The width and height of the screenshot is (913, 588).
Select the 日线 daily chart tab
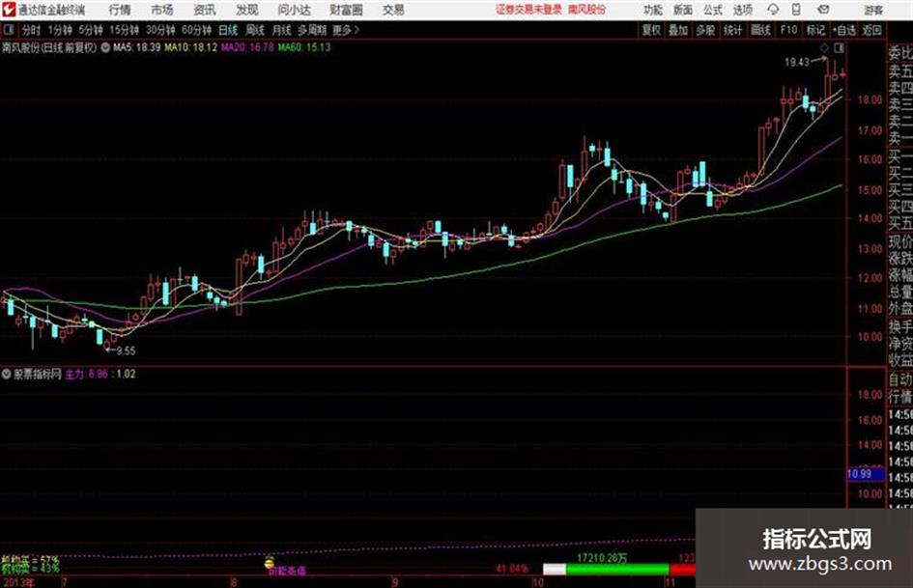pyautogui.click(x=228, y=30)
